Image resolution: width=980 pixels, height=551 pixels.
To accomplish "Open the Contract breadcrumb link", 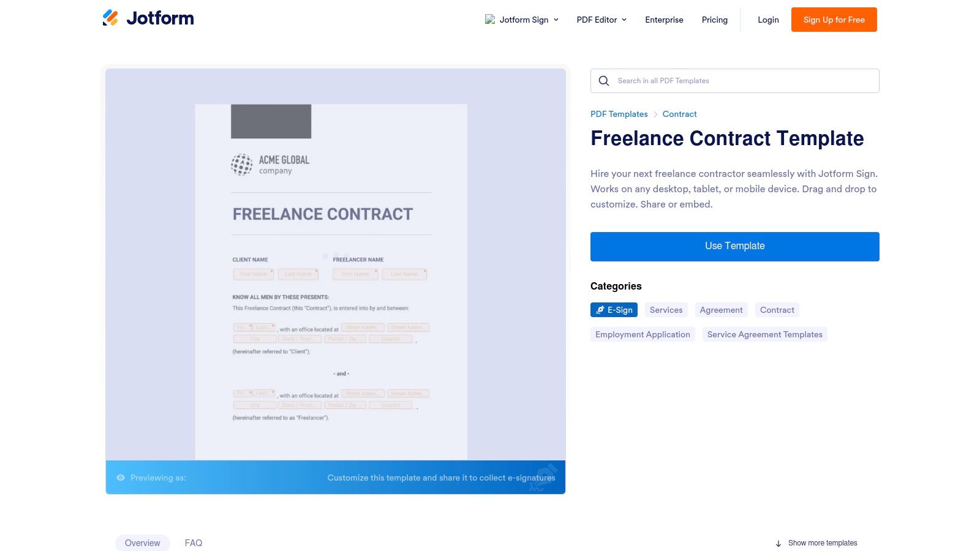I will 679,114.
